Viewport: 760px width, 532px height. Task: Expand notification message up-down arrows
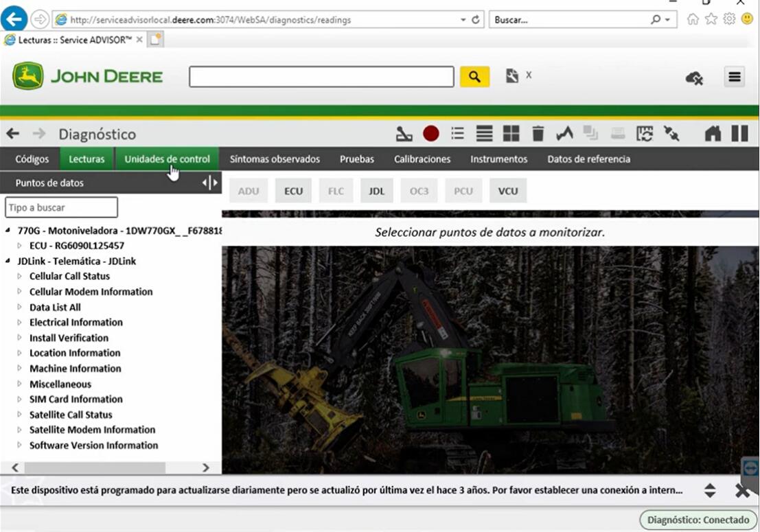[x=710, y=490]
